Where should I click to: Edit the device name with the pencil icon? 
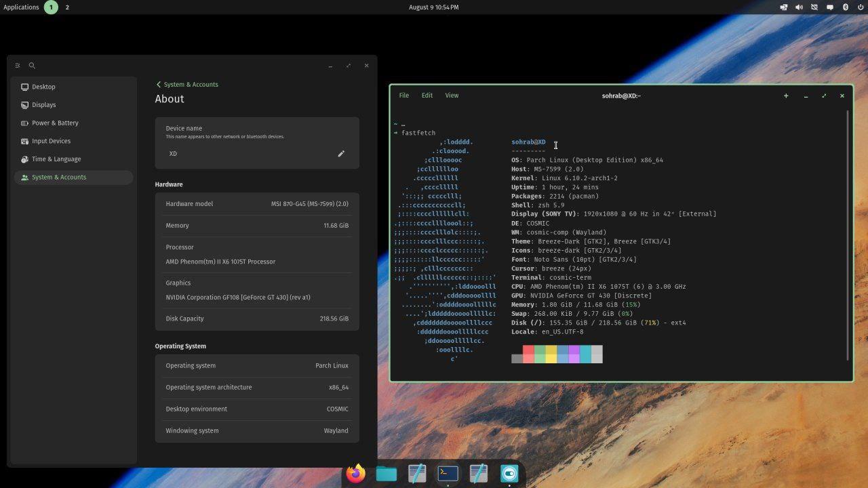(x=341, y=154)
